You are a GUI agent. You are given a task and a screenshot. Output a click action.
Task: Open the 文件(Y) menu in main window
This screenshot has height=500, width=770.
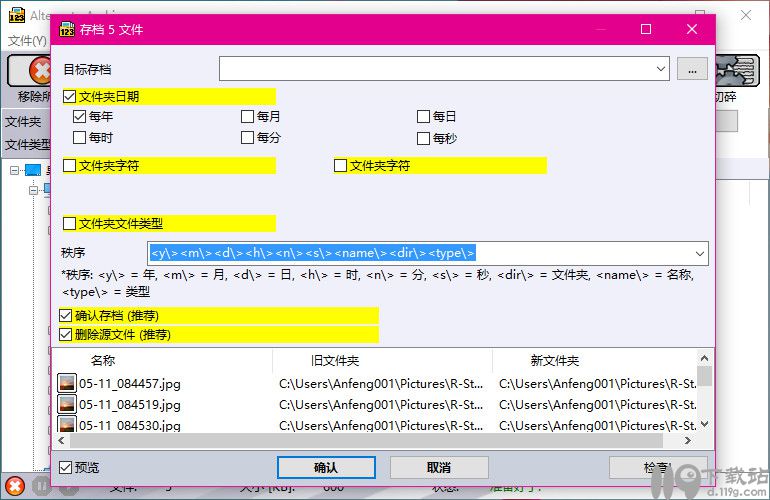(x=28, y=41)
